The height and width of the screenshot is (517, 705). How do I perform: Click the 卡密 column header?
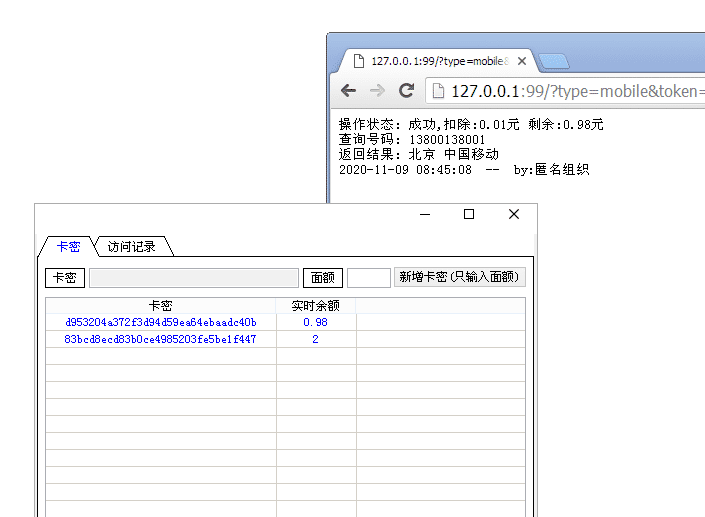pyautogui.click(x=160, y=306)
